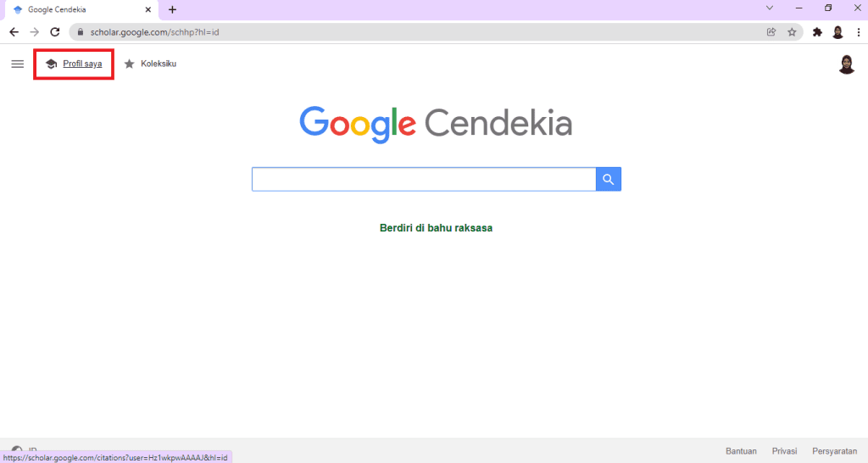
Task: Open the Privasi footer link
Action: (x=784, y=451)
